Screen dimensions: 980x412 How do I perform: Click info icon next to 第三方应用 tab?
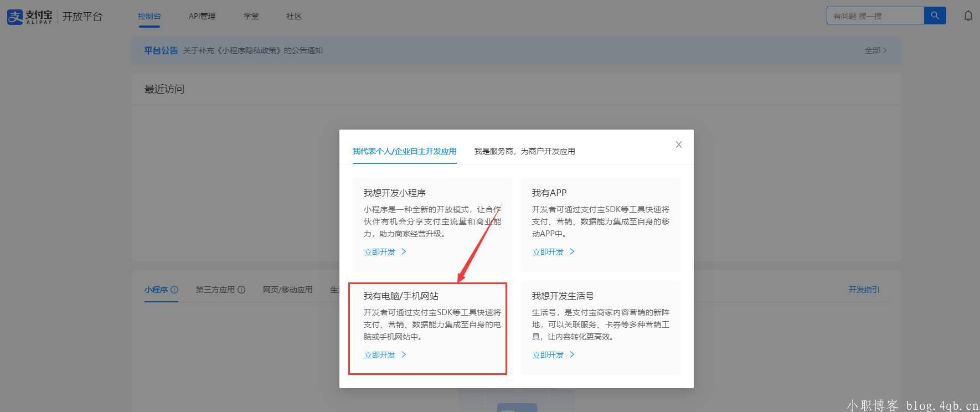coord(241,290)
